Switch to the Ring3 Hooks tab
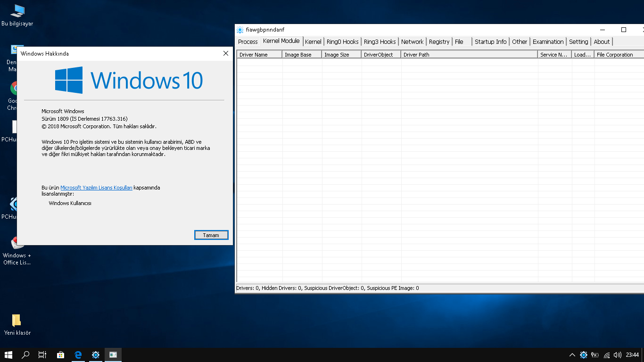Screen dimensions: 644x362 (380, 41)
